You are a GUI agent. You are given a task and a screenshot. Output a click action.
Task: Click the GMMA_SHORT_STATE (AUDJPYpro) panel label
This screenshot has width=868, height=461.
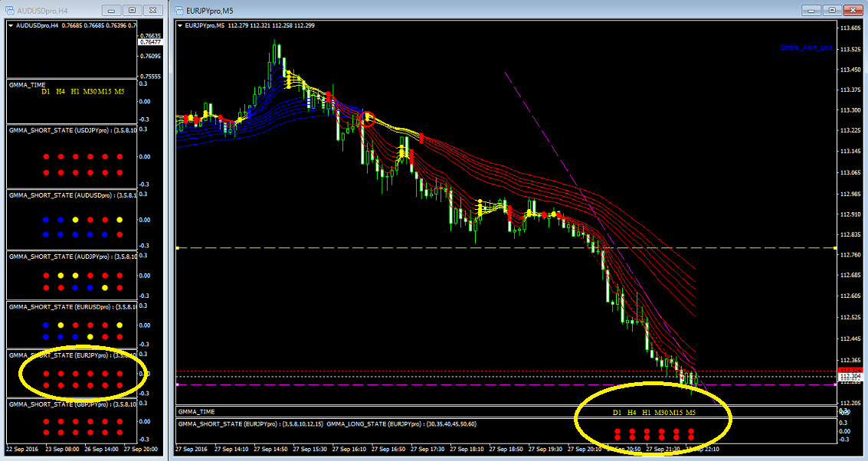(73, 257)
